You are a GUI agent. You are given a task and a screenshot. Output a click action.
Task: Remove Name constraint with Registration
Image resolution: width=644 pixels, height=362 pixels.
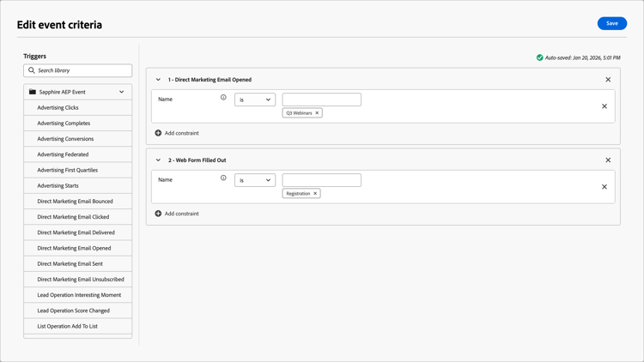(x=605, y=187)
